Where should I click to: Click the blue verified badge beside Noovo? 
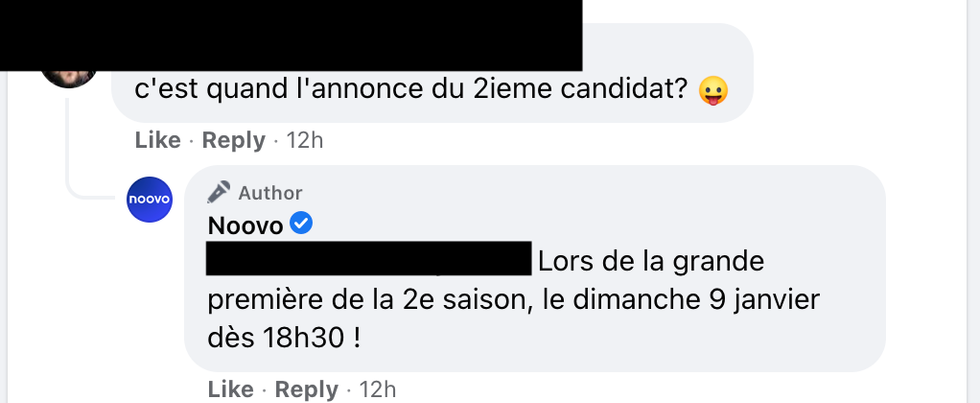(301, 224)
